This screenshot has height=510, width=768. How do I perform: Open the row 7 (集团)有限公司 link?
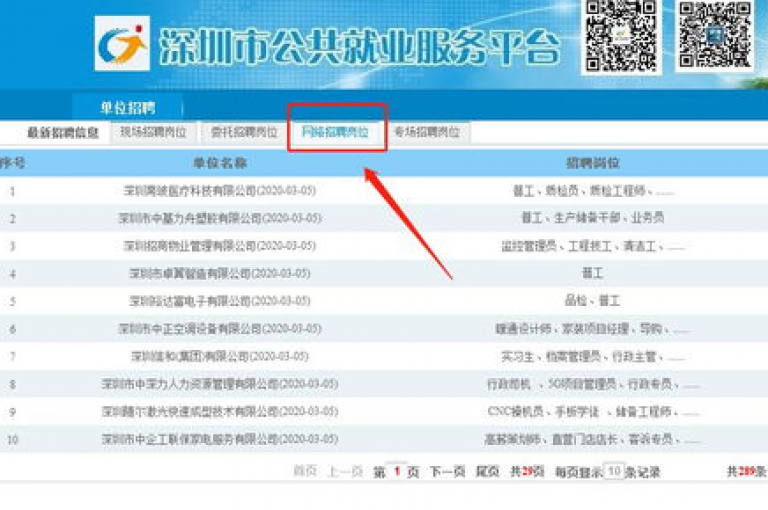click(x=220, y=356)
